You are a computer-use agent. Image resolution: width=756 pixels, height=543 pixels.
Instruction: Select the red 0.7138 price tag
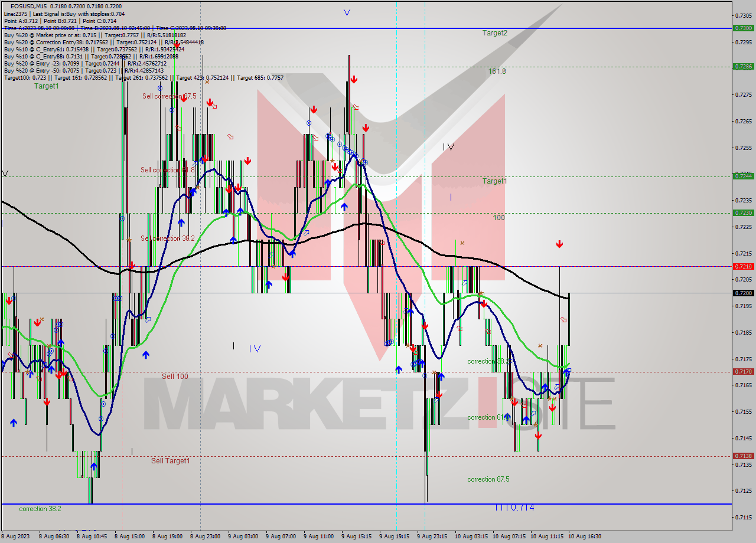742,456
